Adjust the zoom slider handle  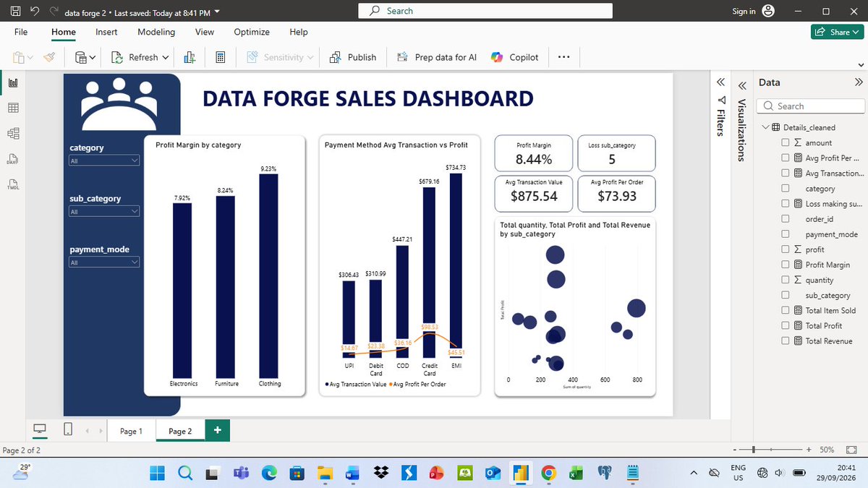pyautogui.click(x=754, y=450)
